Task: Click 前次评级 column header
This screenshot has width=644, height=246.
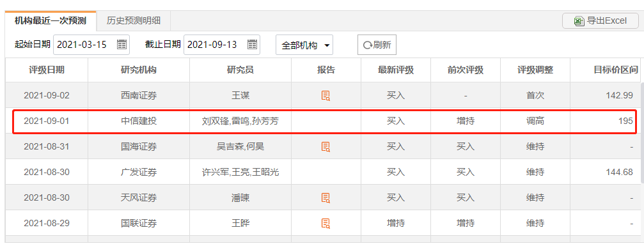Action: click(x=466, y=70)
